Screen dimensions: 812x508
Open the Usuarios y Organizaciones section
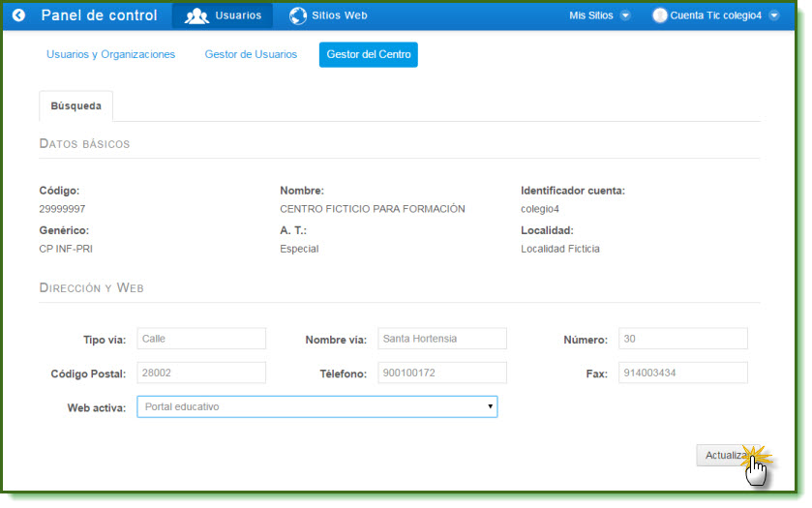click(110, 55)
